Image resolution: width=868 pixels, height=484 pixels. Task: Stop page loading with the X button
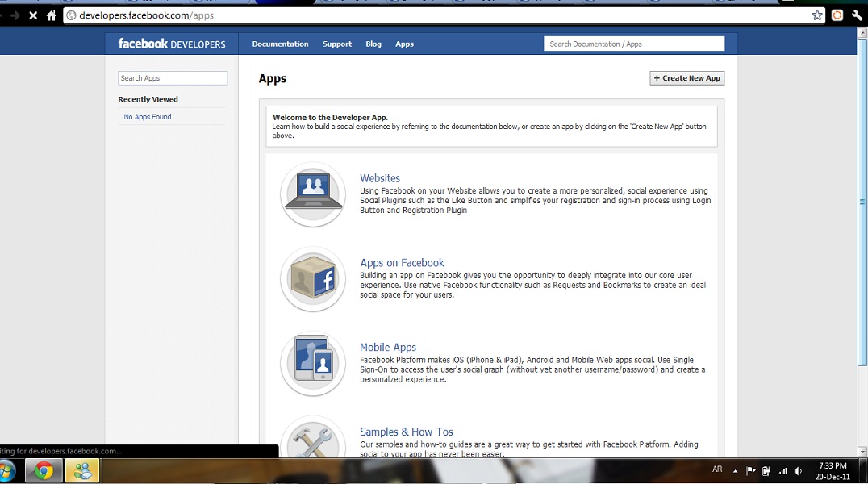[33, 15]
